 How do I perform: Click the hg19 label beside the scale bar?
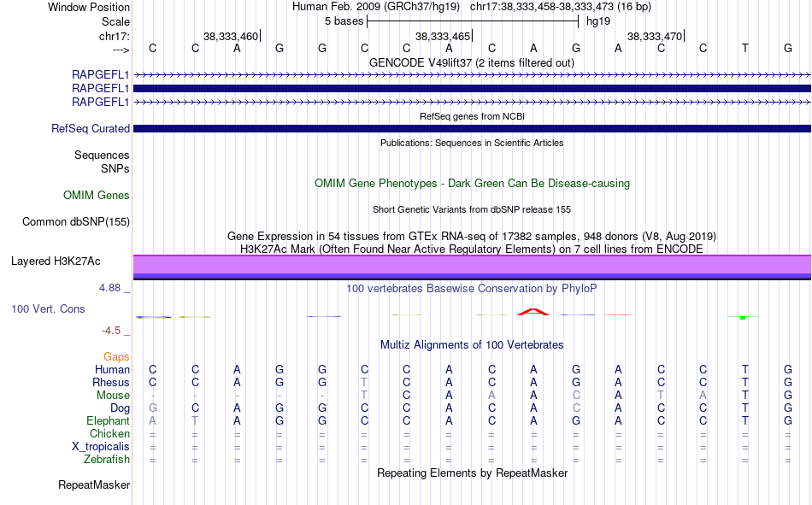[x=598, y=21]
